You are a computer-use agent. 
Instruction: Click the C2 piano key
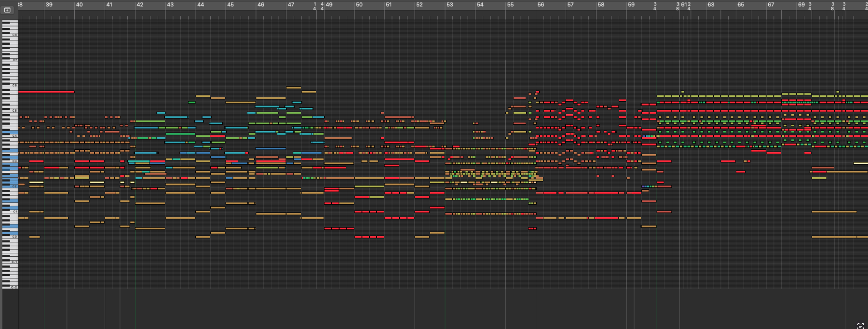pos(11,186)
